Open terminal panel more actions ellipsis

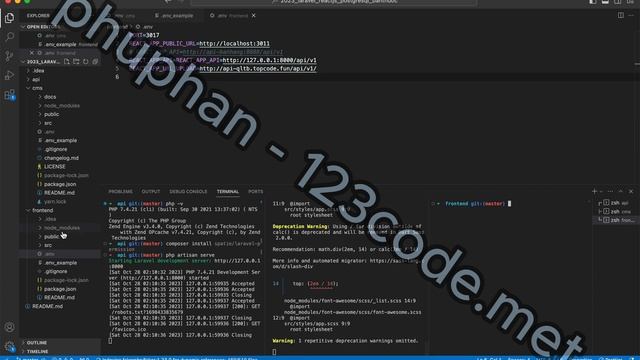pyautogui.click(x=610, y=191)
